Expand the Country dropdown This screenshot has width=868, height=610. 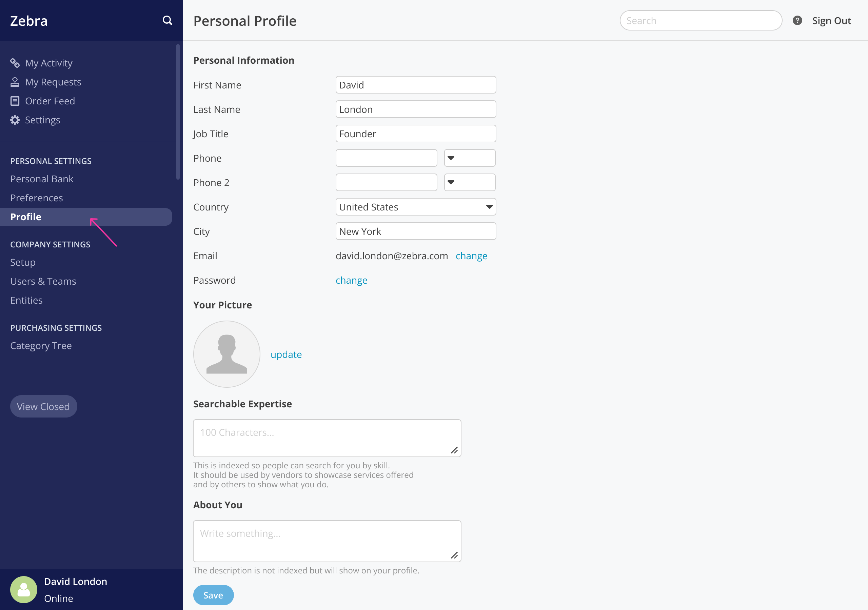point(415,207)
